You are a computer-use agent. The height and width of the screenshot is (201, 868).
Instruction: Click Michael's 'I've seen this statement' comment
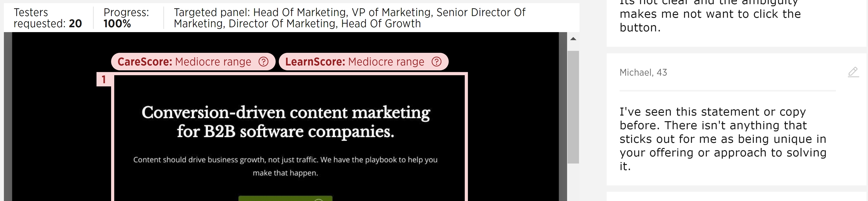(723, 139)
